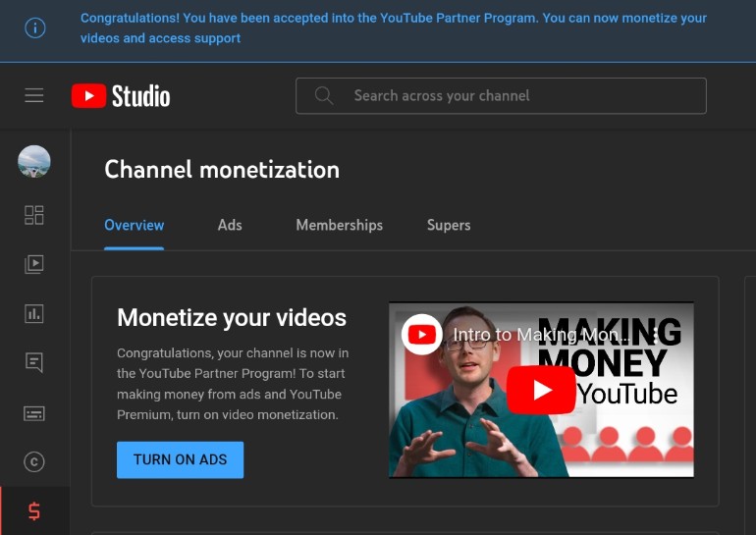
Task: Switch to the Memberships tab
Action: [340, 225]
